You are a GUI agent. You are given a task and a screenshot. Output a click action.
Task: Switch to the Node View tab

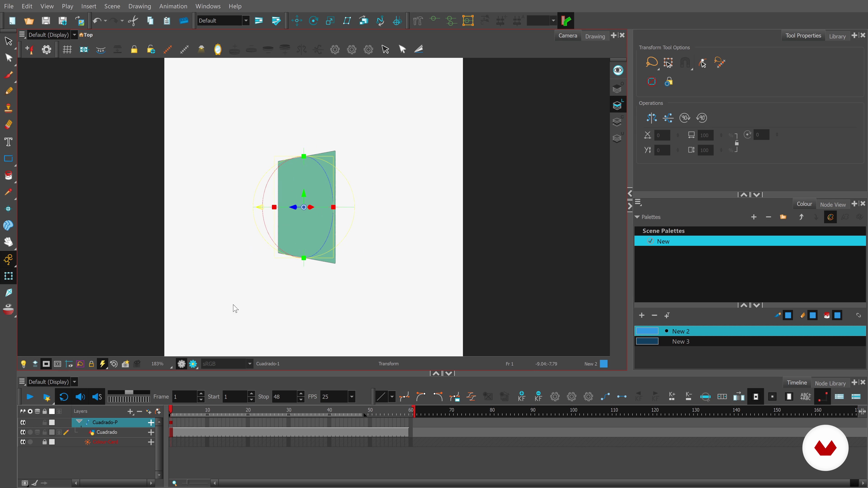click(x=833, y=204)
